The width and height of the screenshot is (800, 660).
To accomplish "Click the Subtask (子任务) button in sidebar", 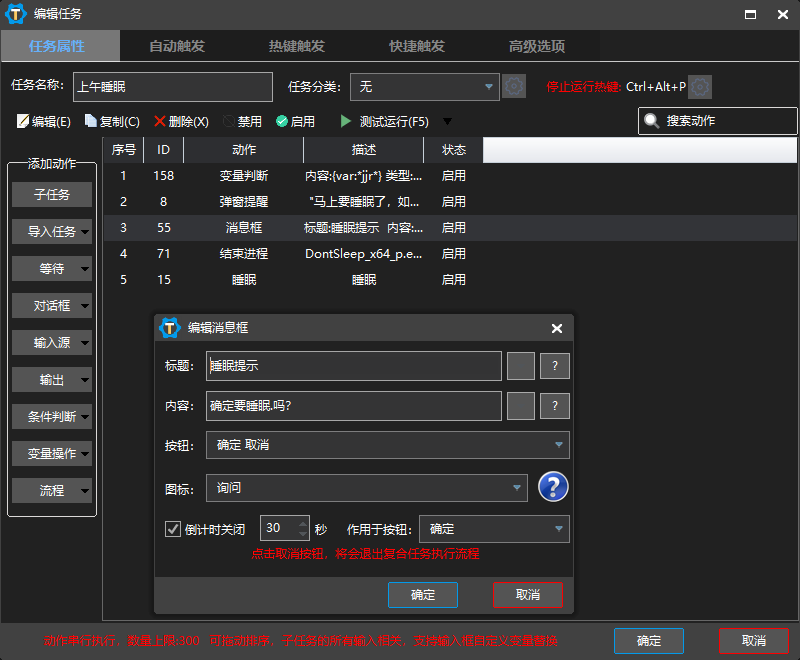I will (x=52, y=194).
